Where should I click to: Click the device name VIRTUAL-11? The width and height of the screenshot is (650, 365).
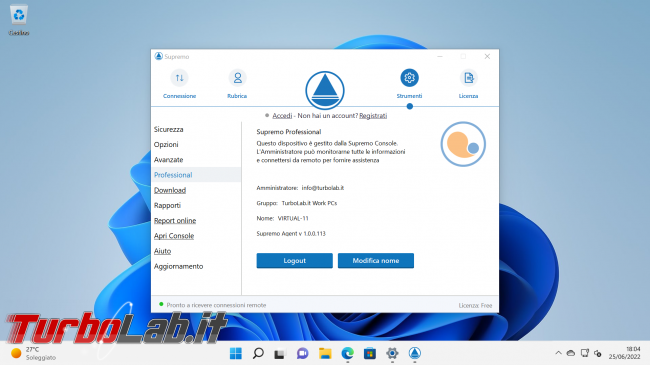pyautogui.click(x=293, y=218)
